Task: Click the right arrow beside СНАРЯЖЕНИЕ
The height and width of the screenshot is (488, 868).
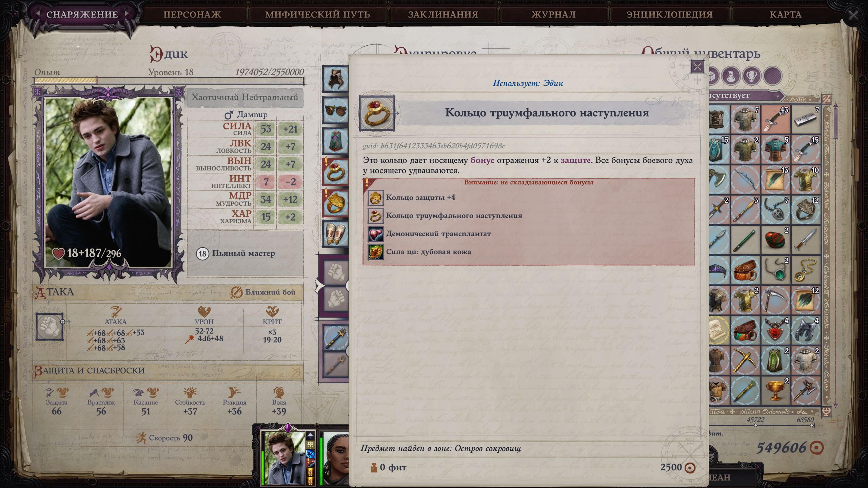Action: pyautogui.click(x=127, y=14)
